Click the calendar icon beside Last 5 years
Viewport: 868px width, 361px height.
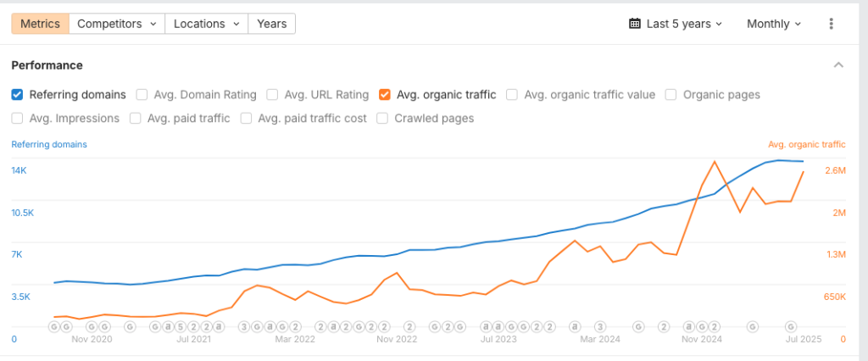point(634,24)
